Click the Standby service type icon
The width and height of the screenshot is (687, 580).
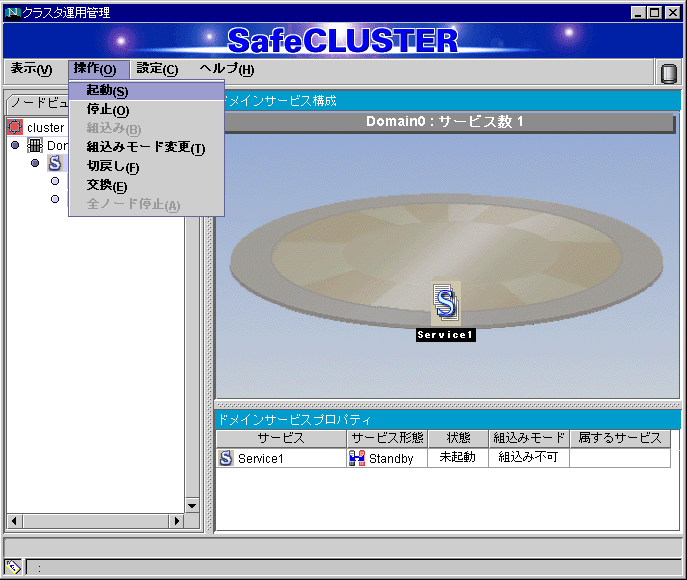pyautogui.click(x=357, y=458)
